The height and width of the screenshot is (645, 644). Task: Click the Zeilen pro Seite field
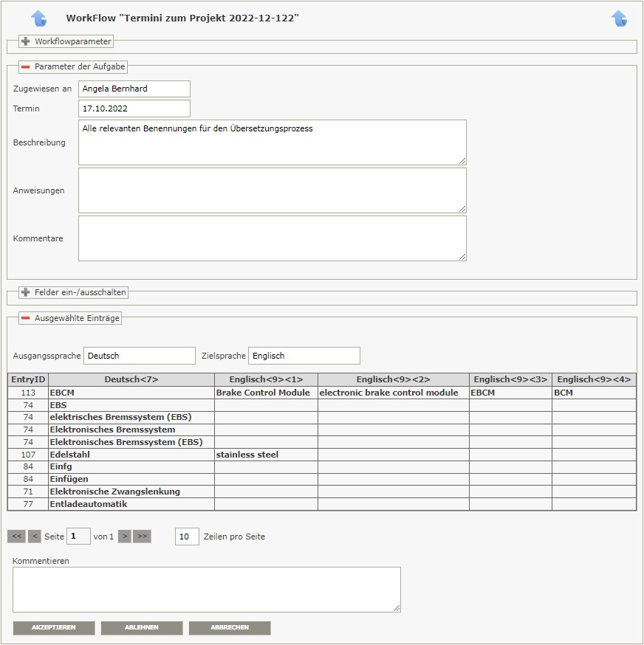[187, 537]
